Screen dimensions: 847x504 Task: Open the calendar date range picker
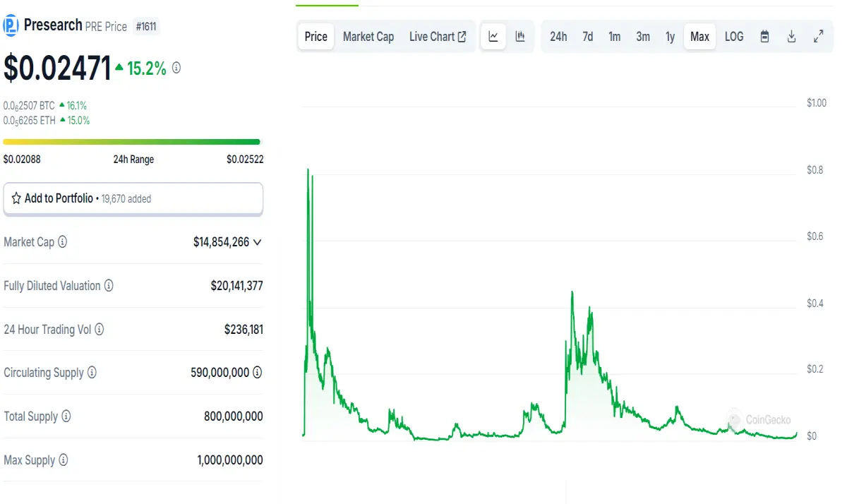click(764, 37)
